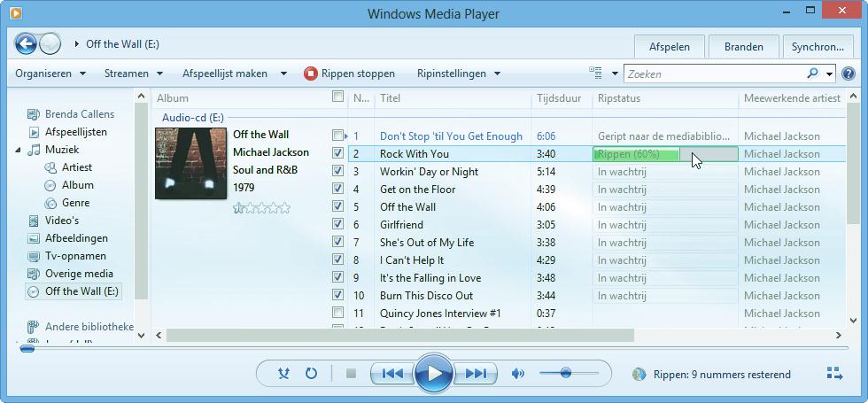The height and width of the screenshot is (403, 868).
Task: Click the Back navigation arrow
Action: click(26, 43)
